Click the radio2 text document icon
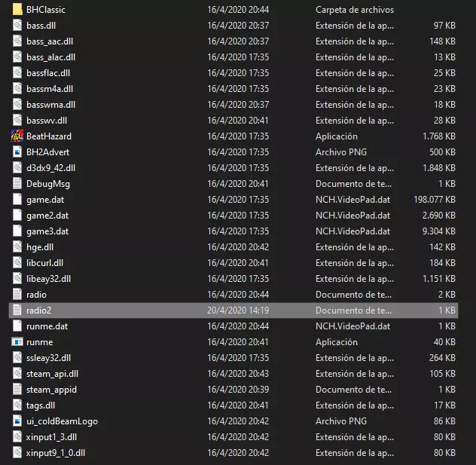Image resolution: width=476 pixels, height=465 pixels. click(x=17, y=310)
